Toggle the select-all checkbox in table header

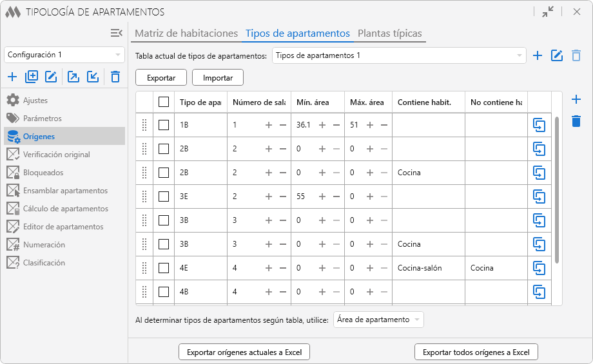[164, 102]
